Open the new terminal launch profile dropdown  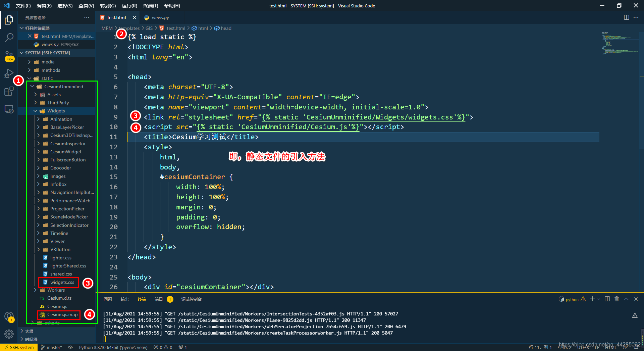(598, 299)
